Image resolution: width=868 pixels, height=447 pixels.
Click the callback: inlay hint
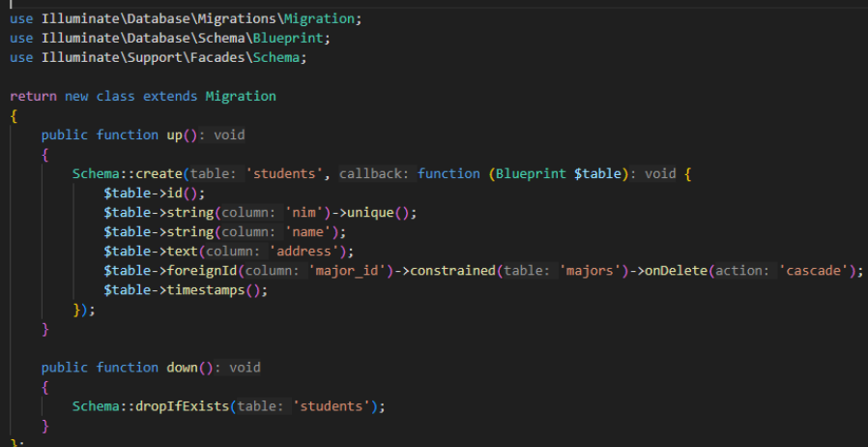(x=376, y=173)
